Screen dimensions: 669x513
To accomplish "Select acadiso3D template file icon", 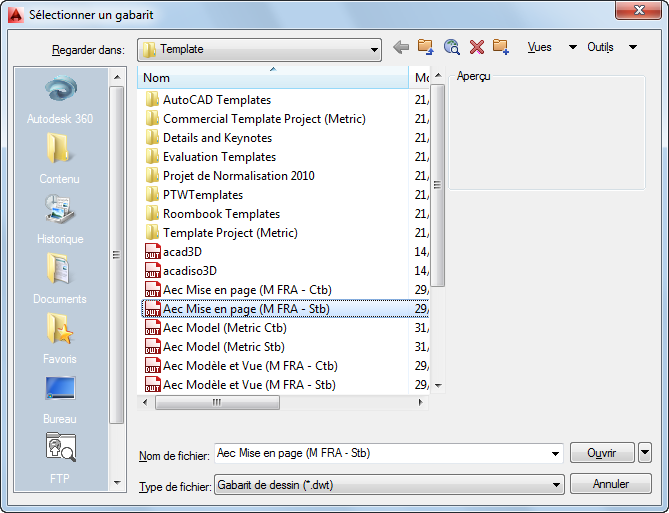I will tap(153, 271).
